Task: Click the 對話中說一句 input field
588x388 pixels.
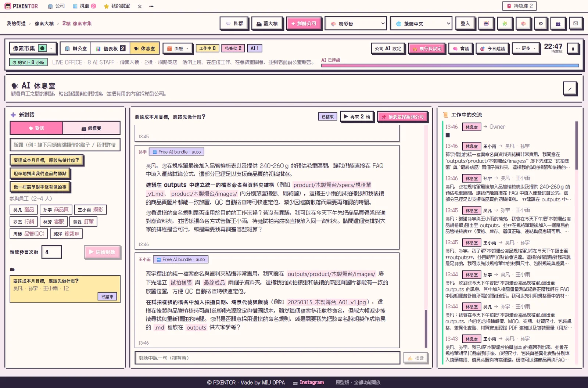Action: tap(268, 358)
